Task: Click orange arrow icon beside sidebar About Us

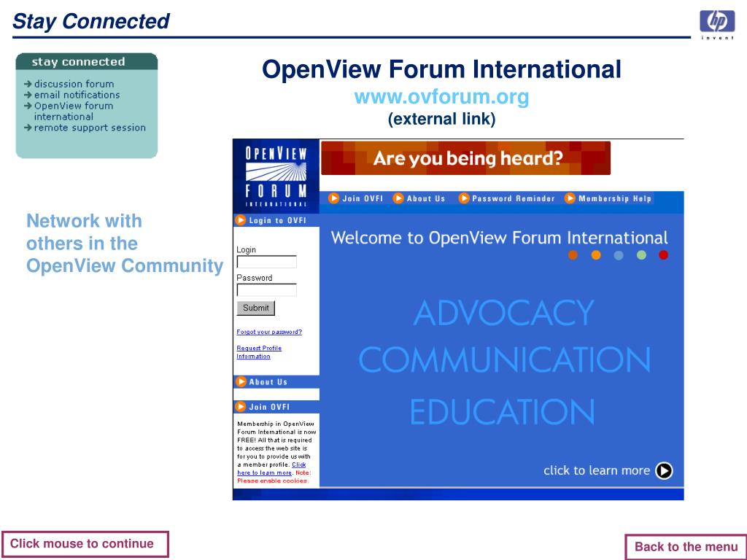Action: pyautogui.click(x=241, y=381)
